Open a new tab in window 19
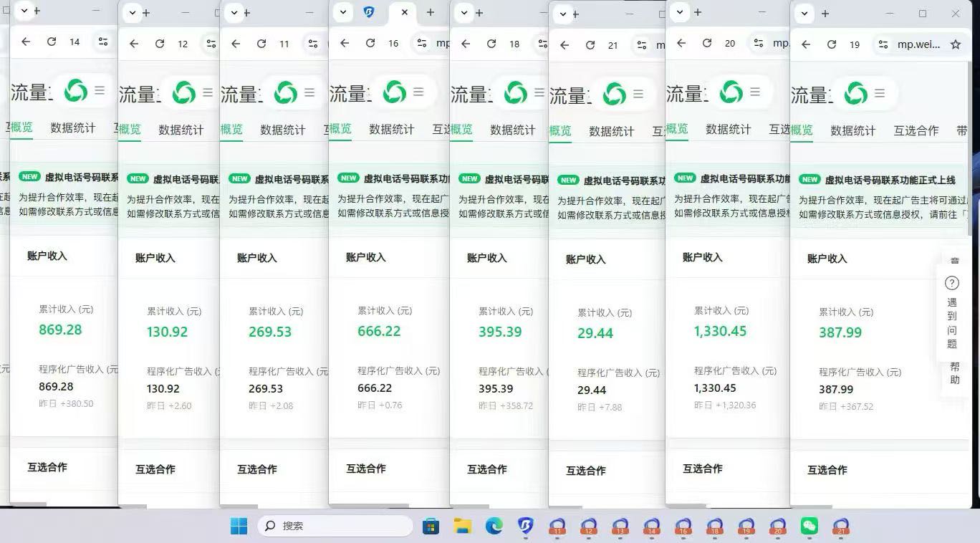The width and height of the screenshot is (980, 543). click(825, 14)
